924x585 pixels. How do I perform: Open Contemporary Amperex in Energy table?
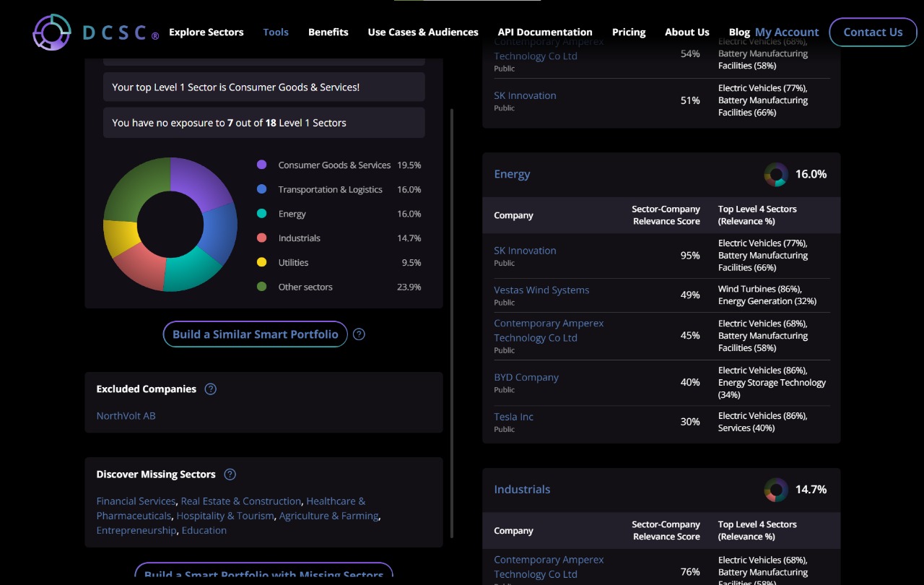point(549,331)
